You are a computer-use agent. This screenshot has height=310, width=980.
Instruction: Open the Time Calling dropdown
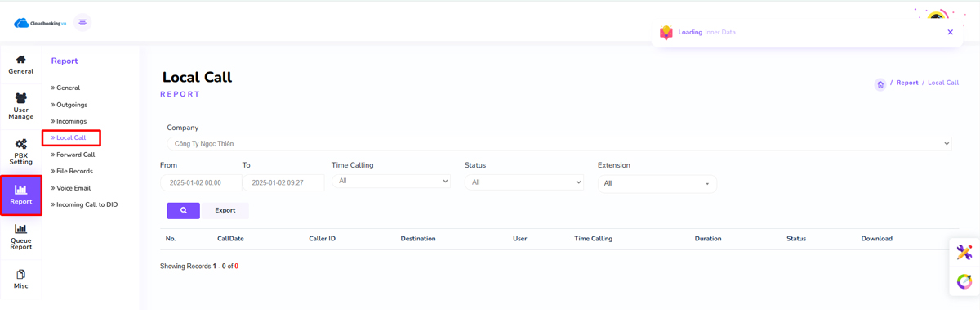tap(391, 181)
